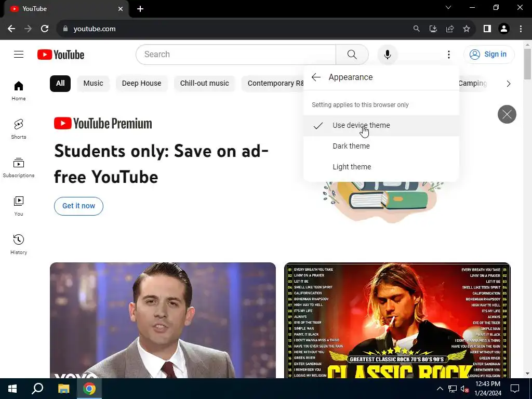
Task: Open Shorts in sidebar
Action: pyautogui.click(x=19, y=129)
